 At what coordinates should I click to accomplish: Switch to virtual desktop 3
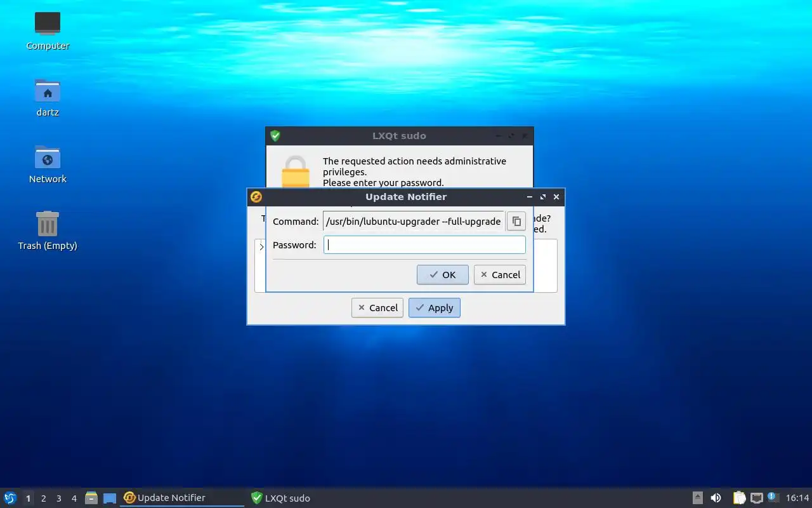point(58,498)
